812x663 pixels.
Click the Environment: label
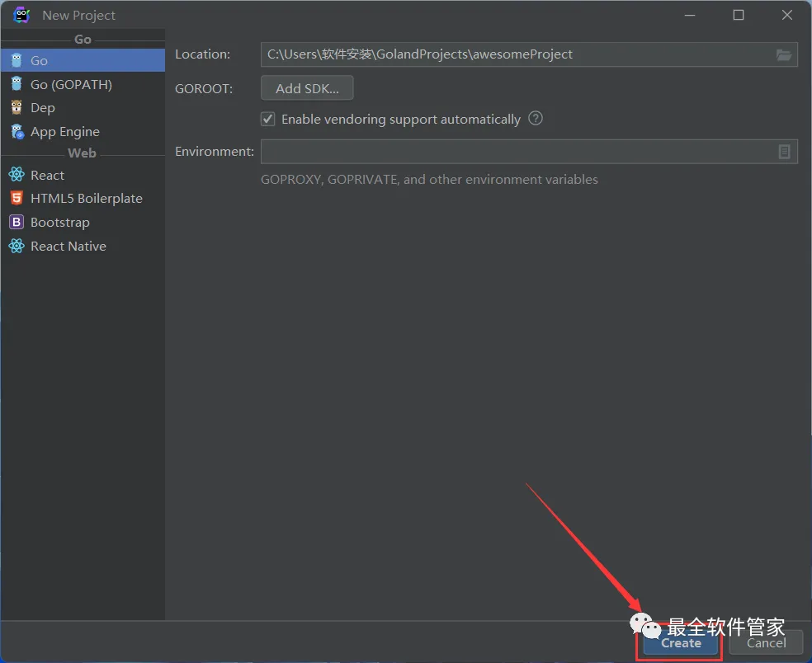(215, 152)
